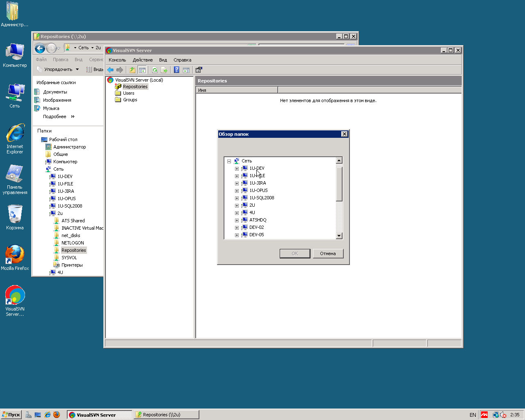
Task: Expand 4U node in folder browse dialog
Action: [237, 213]
